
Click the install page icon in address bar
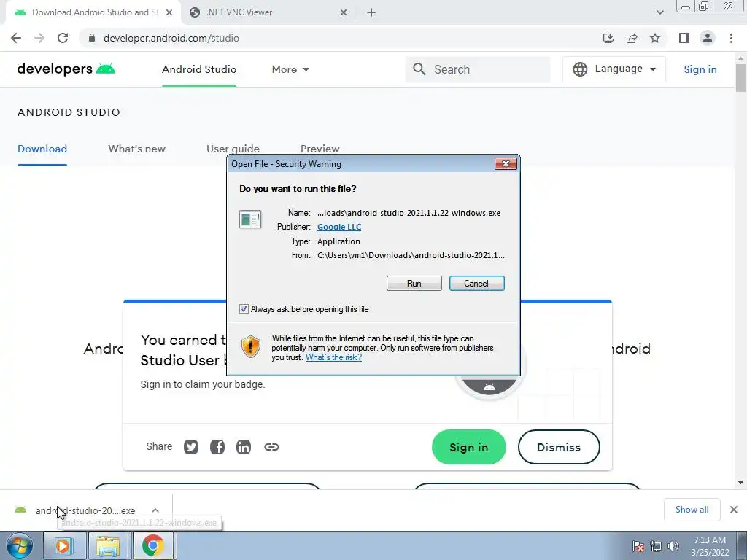(x=608, y=38)
